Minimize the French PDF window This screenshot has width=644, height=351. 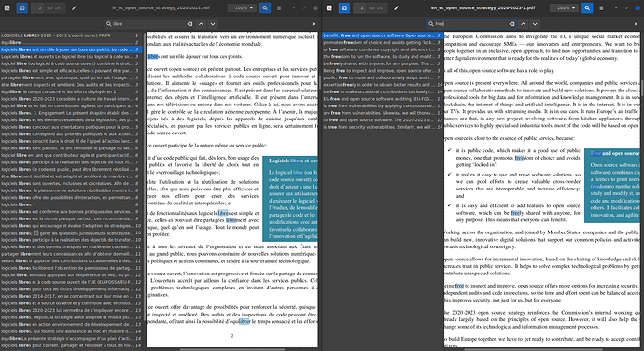point(294,7)
